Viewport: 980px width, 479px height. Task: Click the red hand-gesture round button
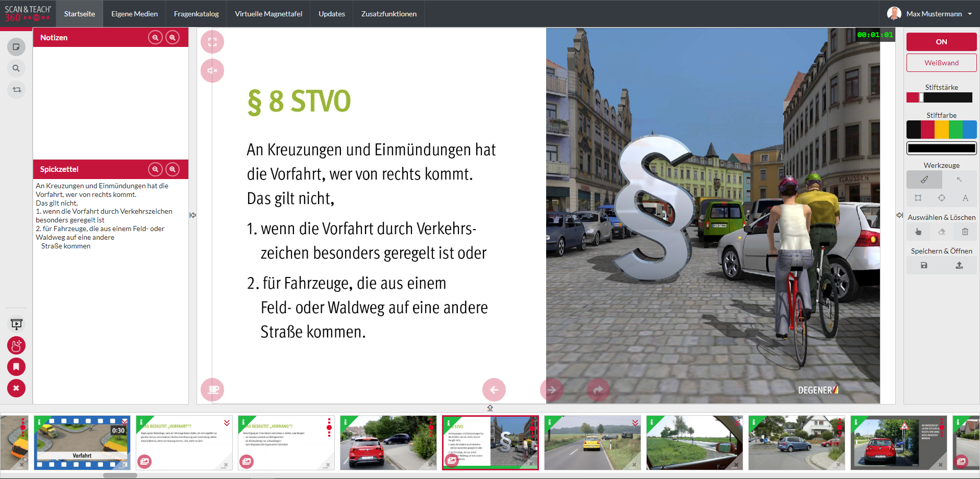tap(16, 345)
